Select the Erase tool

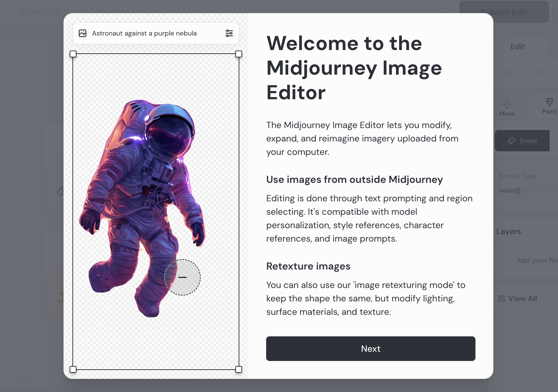point(522,141)
